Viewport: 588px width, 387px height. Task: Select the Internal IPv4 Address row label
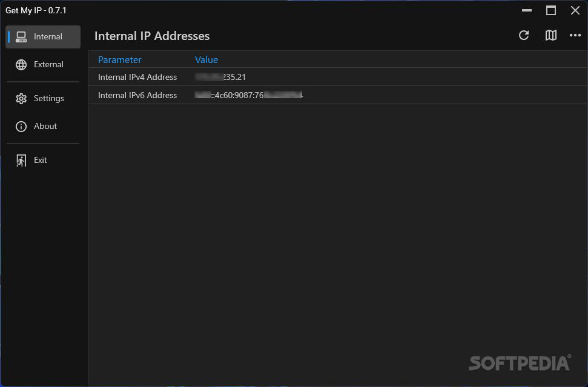coord(137,77)
